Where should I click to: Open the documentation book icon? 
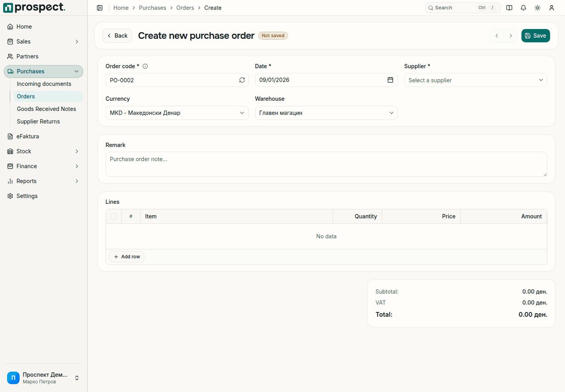tap(509, 8)
